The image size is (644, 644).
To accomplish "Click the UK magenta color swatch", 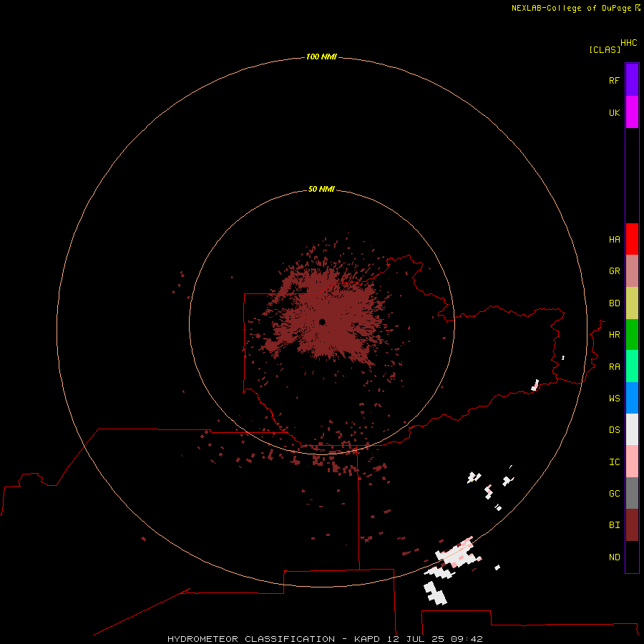I will click(632, 112).
